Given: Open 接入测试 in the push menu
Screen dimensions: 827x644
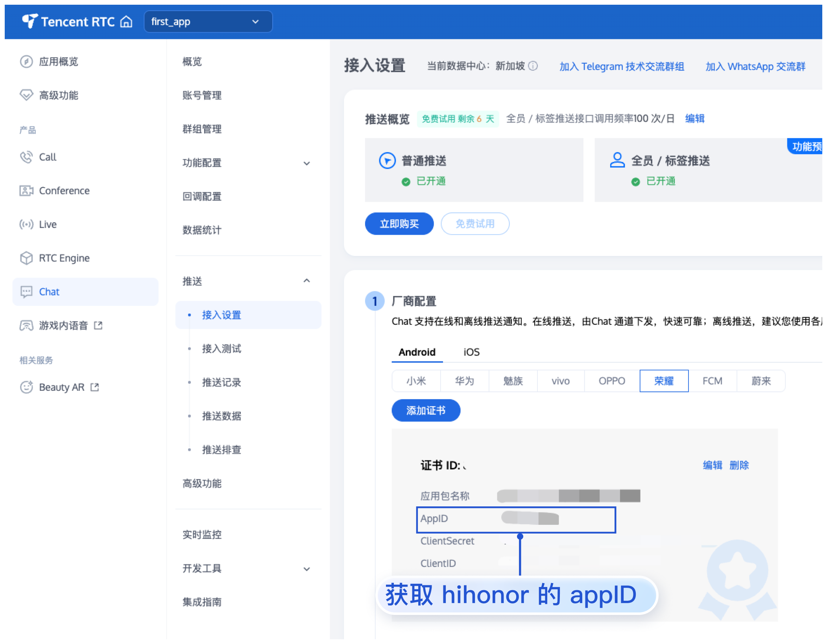Looking at the screenshot, I should click(222, 349).
